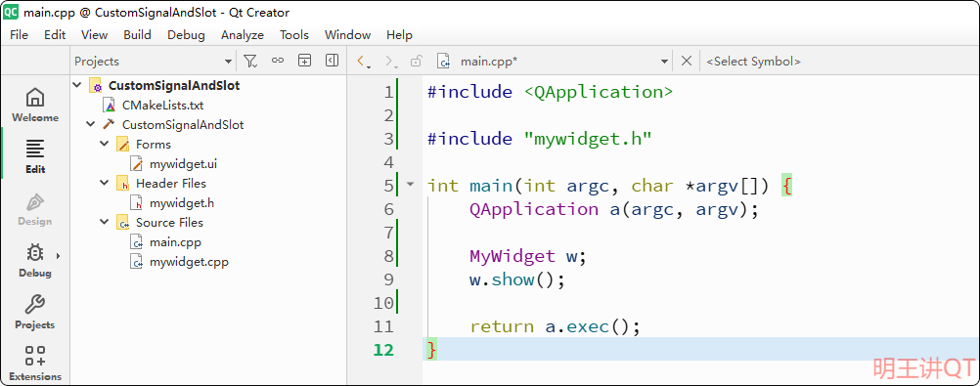Click the main function name
980x386 pixels.
pos(491,186)
